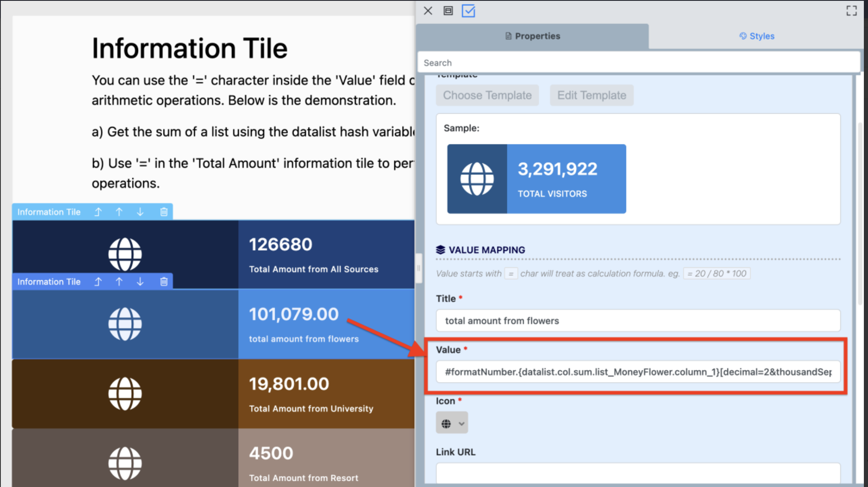The height and width of the screenshot is (487, 868).
Task: Switch to the Properties tab
Action: (x=532, y=36)
